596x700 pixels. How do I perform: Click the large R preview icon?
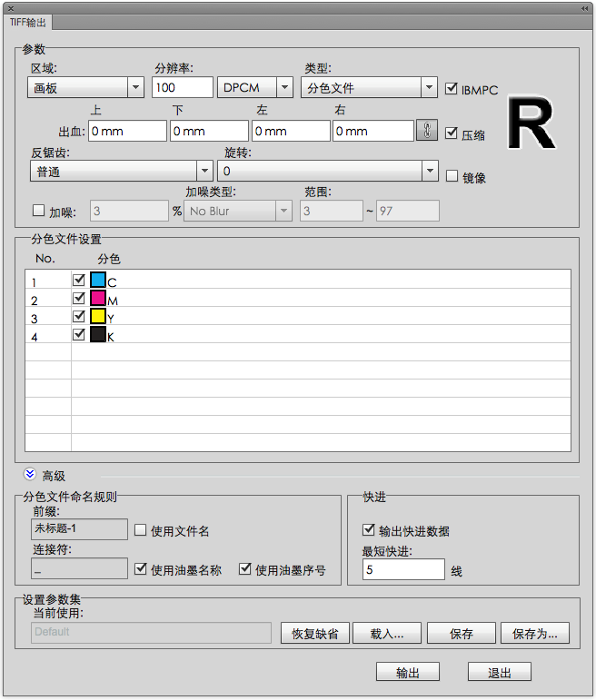(x=531, y=126)
